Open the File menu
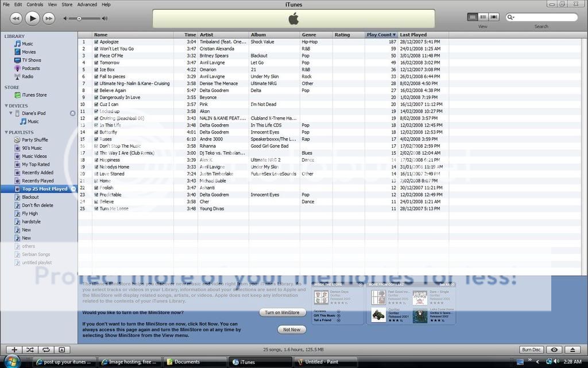588x368 pixels. 6,5
